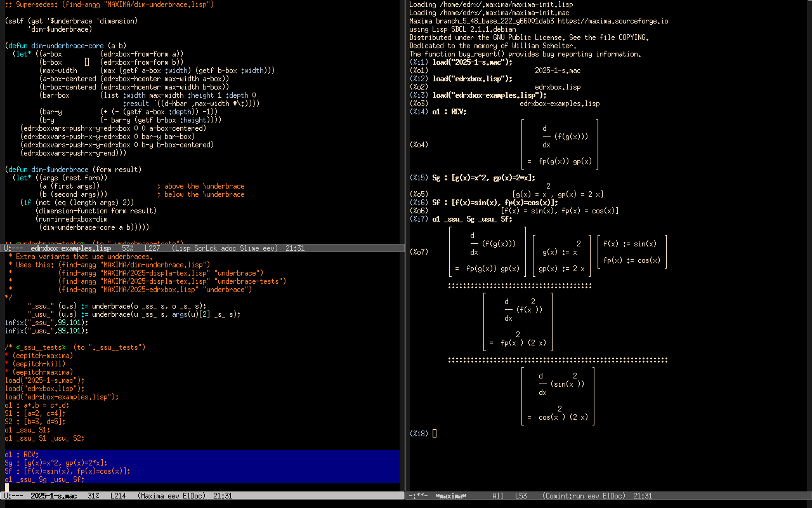Click the L227 line number indicator
The image size is (812, 508).
pyautogui.click(x=152, y=248)
